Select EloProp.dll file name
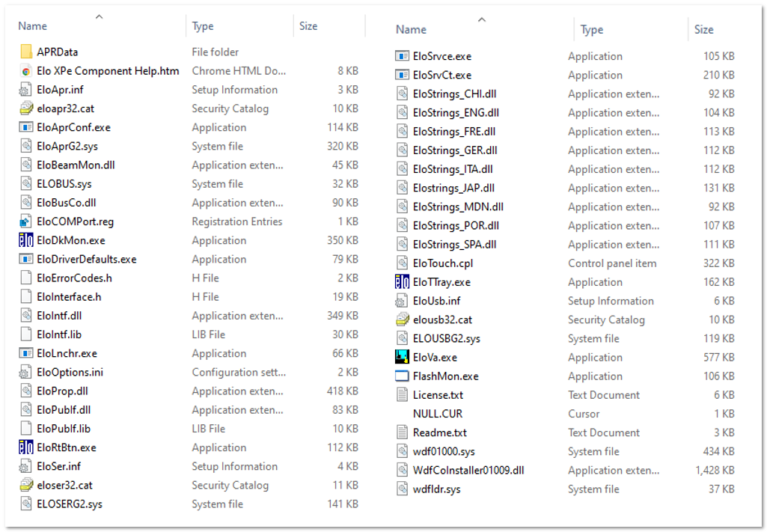Screen dimensions: 767x532 [62, 391]
